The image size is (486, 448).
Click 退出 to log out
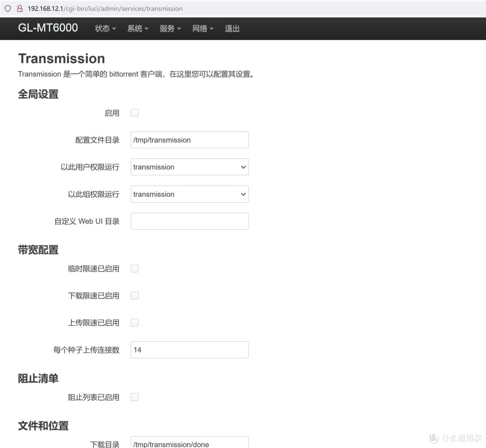click(232, 28)
